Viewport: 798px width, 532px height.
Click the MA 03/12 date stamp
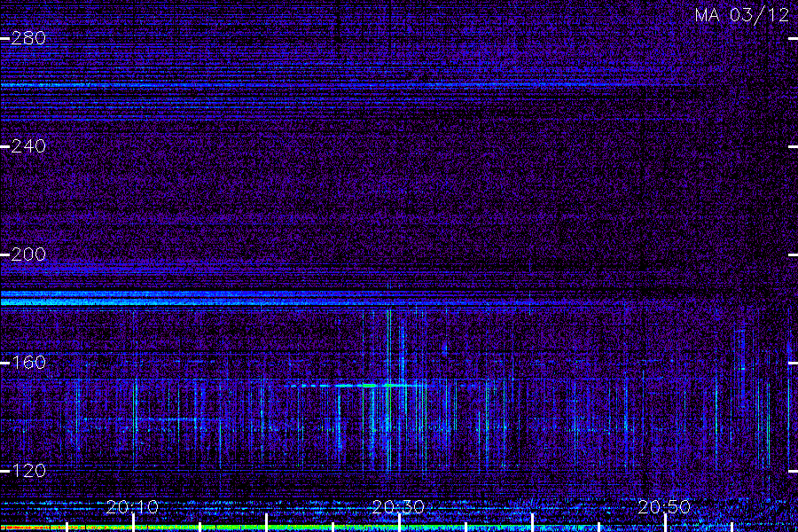point(742,15)
